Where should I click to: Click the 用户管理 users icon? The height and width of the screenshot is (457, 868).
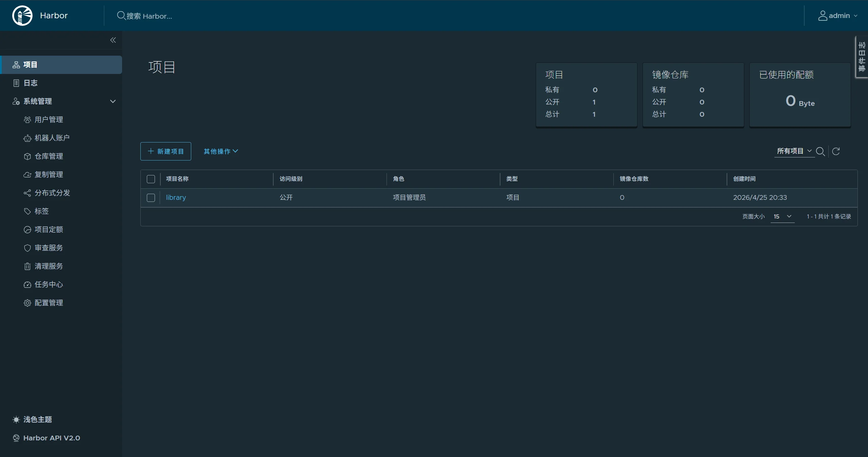pyautogui.click(x=27, y=120)
